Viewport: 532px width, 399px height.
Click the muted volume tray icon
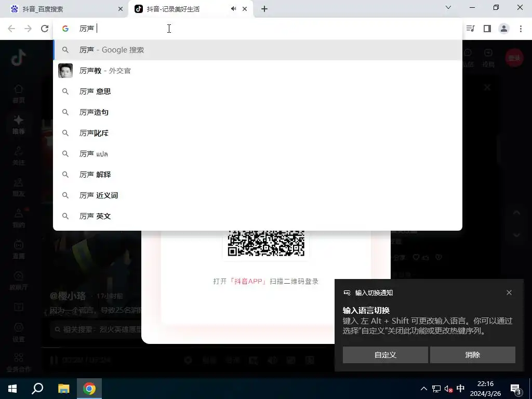pyautogui.click(x=448, y=389)
